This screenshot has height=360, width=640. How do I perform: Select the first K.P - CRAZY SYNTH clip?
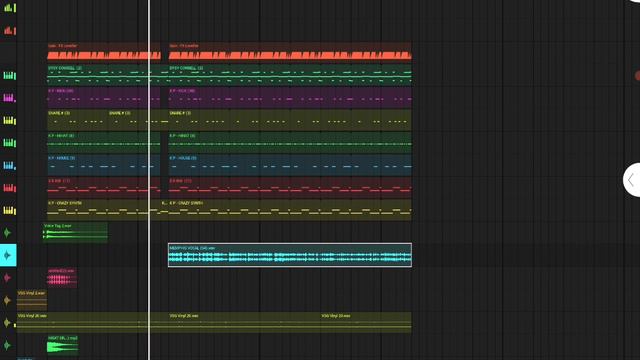[x=104, y=210]
